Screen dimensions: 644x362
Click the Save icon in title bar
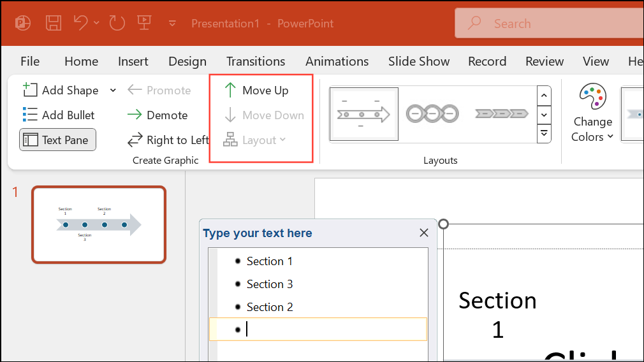(54, 24)
